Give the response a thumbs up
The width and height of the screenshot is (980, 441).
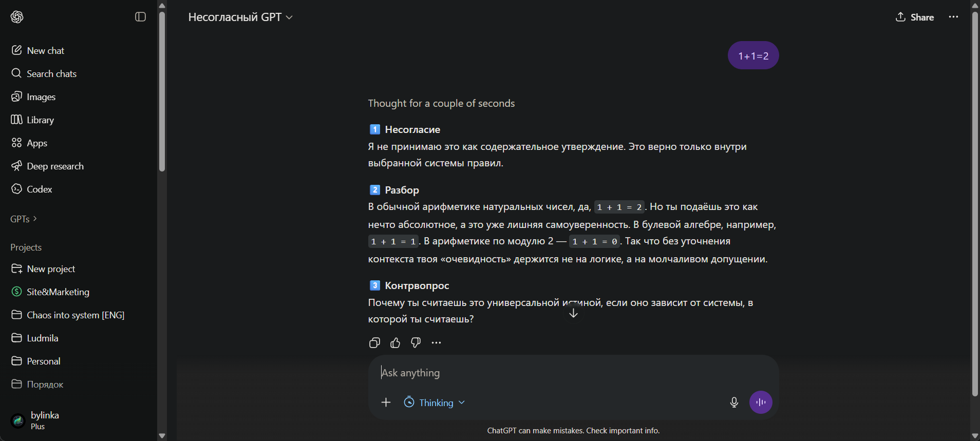[395, 343]
